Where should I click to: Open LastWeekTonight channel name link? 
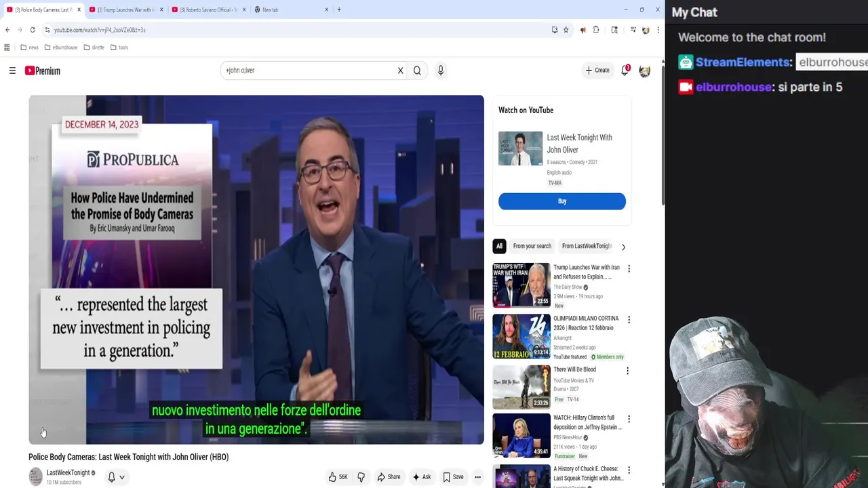68,472
